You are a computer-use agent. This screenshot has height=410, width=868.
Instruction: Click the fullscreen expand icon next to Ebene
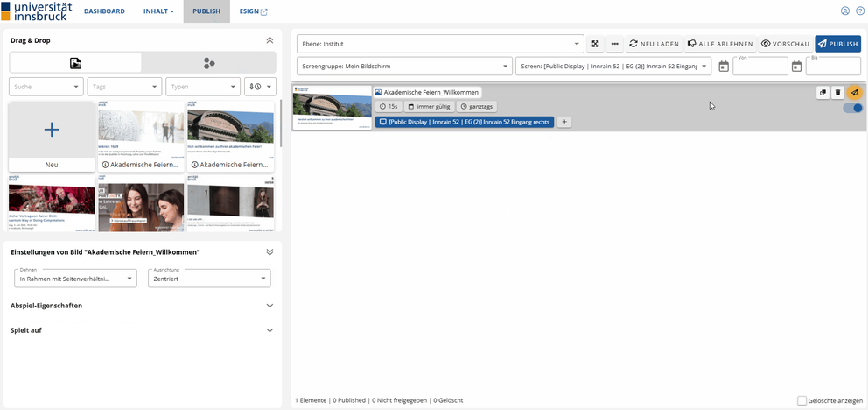[595, 44]
